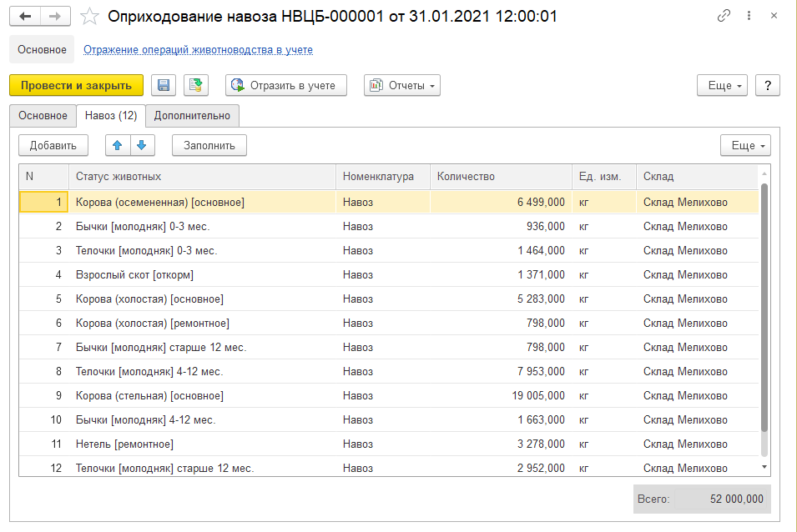Open the Отчеты dropdown menu

coord(402,85)
